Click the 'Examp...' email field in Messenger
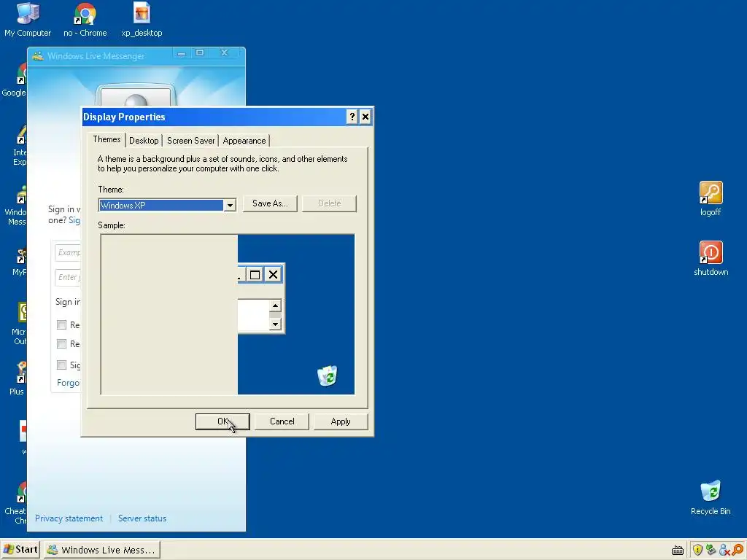 (68, 252)
